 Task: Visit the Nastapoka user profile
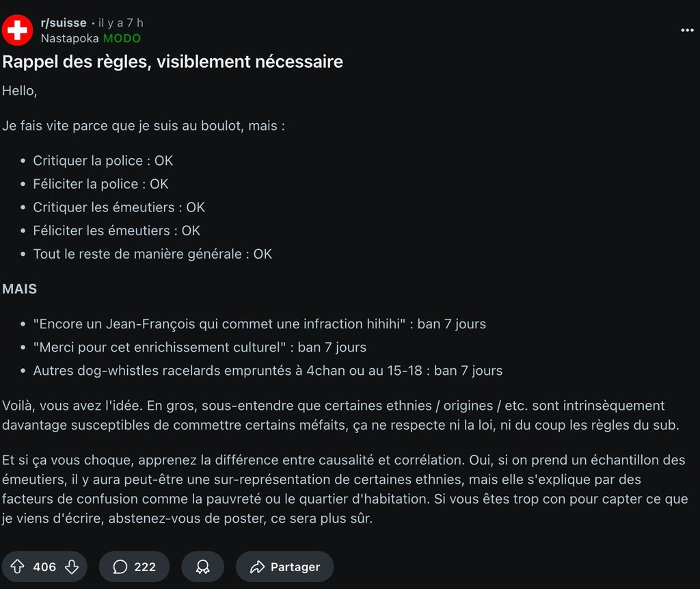pyautogui.click(x=70, y=38)
